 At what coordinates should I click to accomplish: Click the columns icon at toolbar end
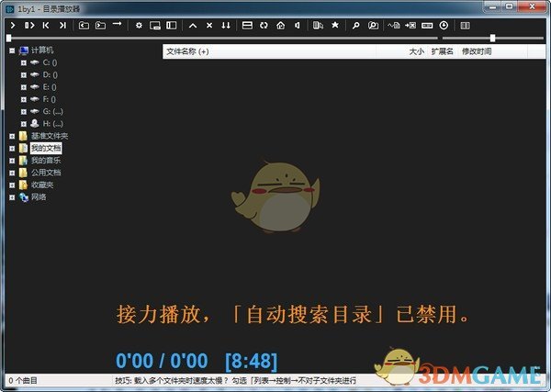click(465, 26)
